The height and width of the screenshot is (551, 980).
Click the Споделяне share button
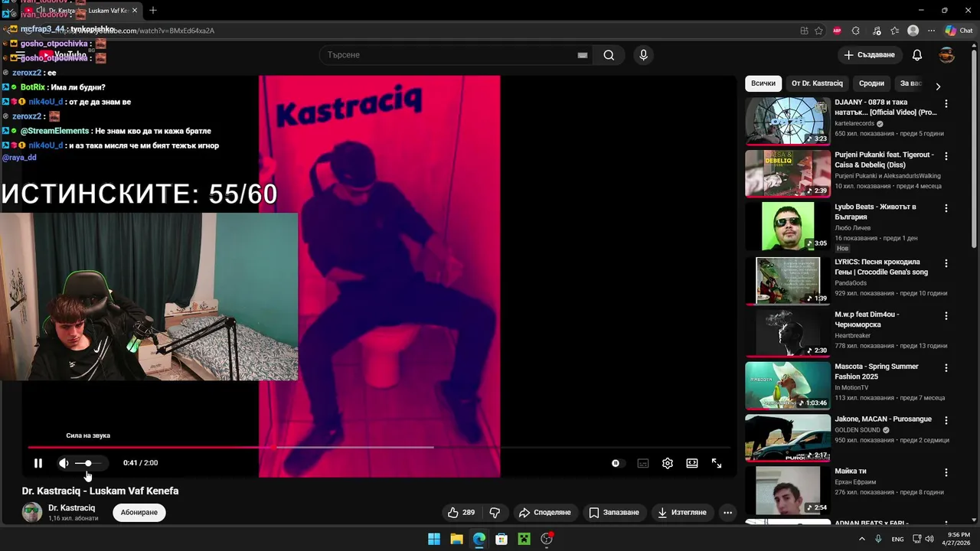(x=544, y=512)
